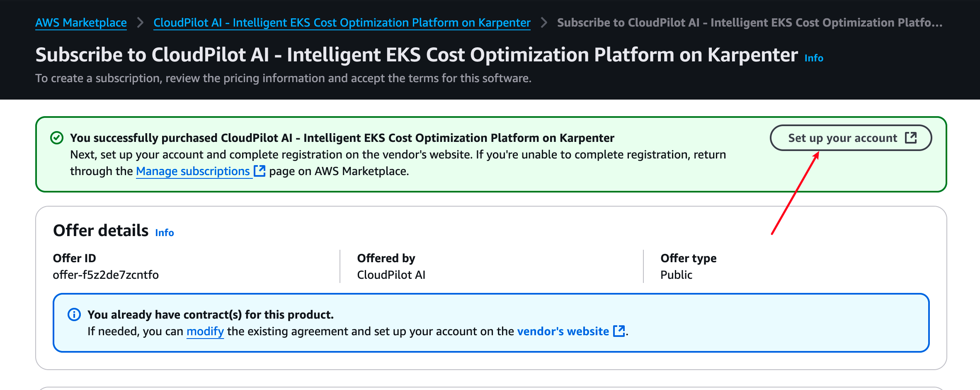Click the chevron before the Subscribe breadcrumb

pos(544,22)
